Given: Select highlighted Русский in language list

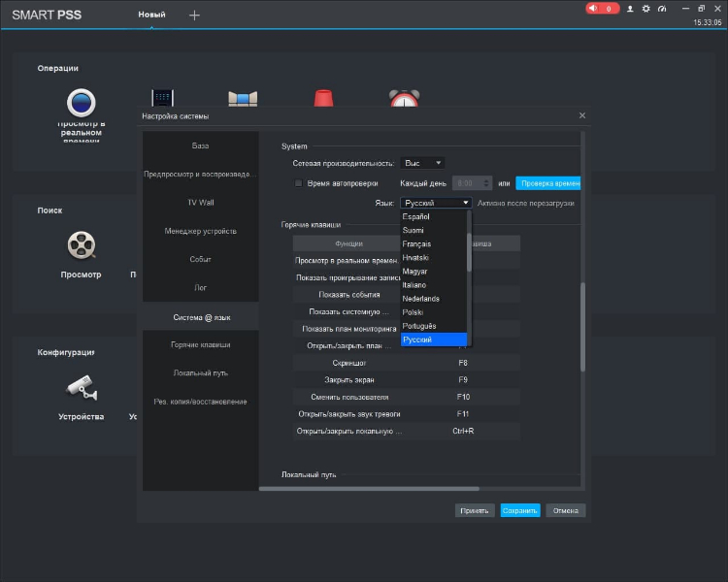Looking at the screenshot, I should click(x=434, y=339).
